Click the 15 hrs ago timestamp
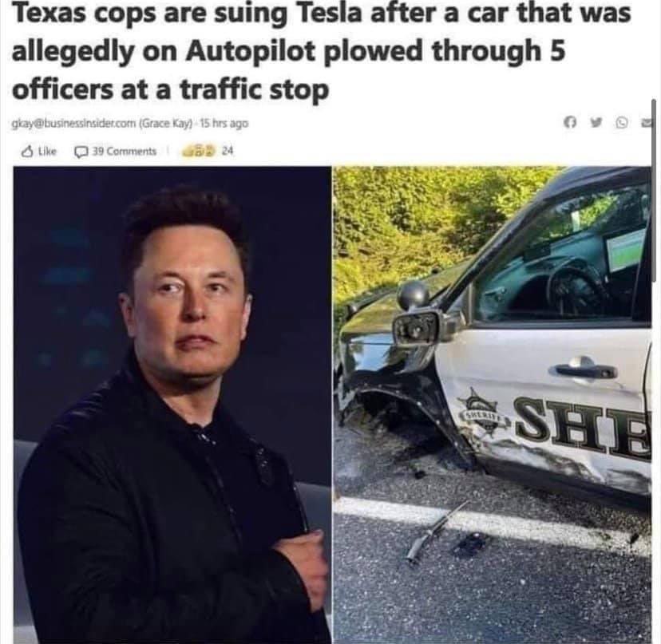Viewport: 661px width, 644px height. pyautogui.click(x=224, y=124)
